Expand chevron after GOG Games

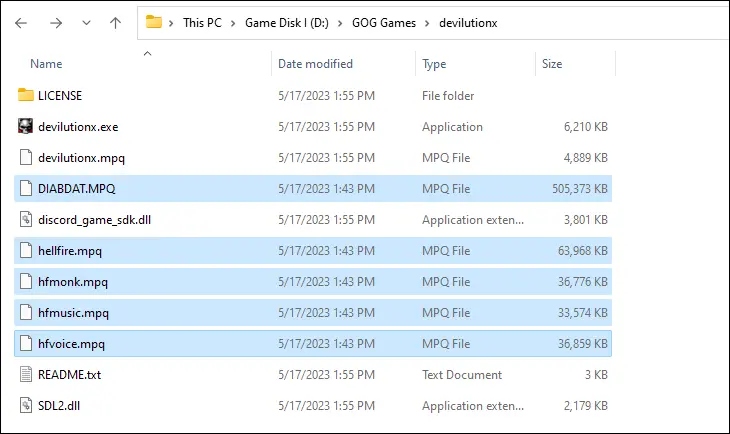[x=427, y=23]
